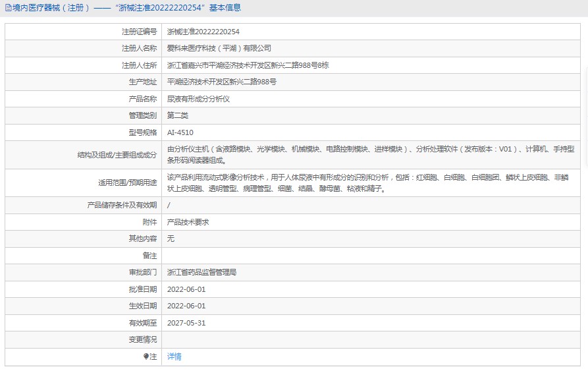Click approval department 浙江省药品监督管理局
The image size is (588, 371).
click(201, 272)
